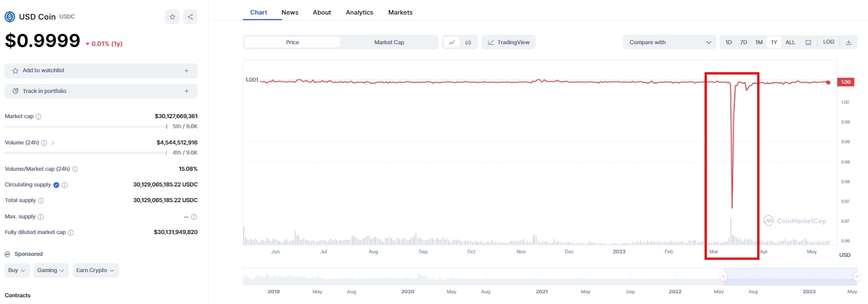Click the 1.001 axis label

(252, 79)
